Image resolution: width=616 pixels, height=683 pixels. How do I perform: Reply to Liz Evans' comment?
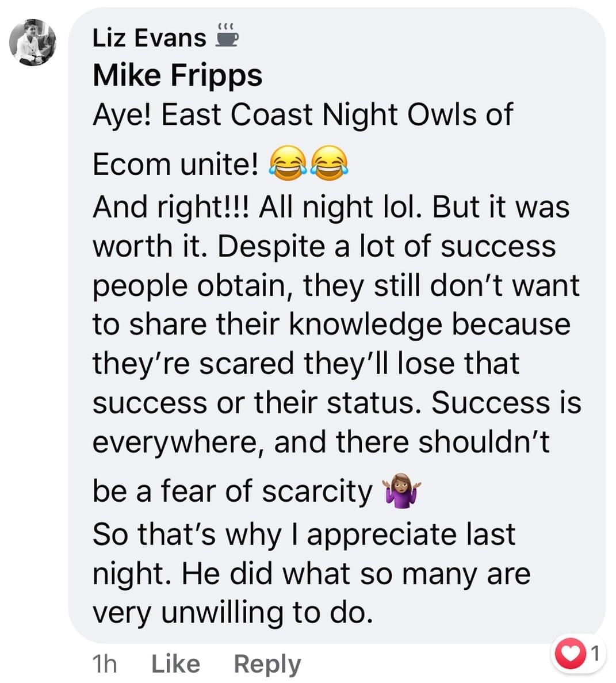[267, 665]
